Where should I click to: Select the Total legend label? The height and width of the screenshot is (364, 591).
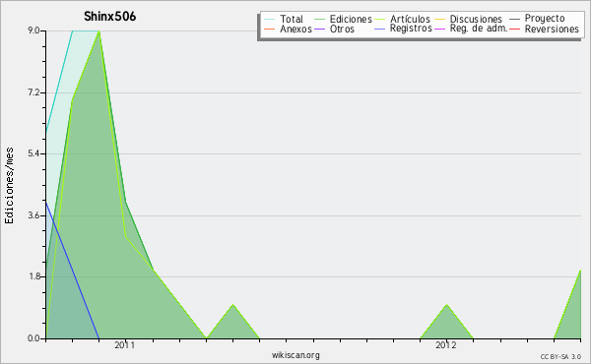[x=292, y=19]
